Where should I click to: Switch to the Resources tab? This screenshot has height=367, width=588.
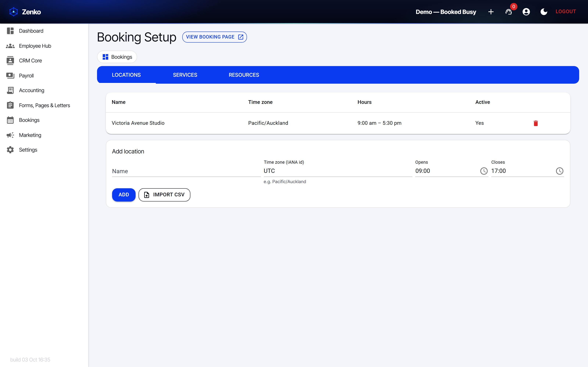pyautogui.click(x=244, y=75)
